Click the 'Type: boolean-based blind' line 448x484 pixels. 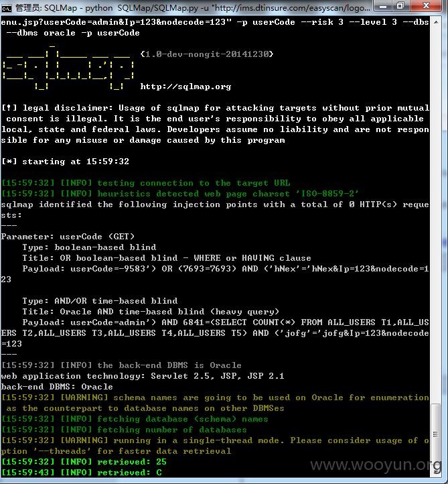90,247
